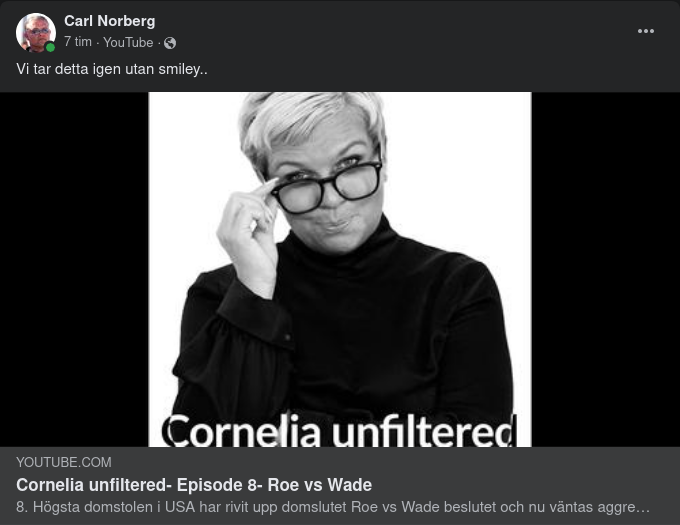Click the black bar right of the thumbnail
680x525 pixels.
coord(605,269)
